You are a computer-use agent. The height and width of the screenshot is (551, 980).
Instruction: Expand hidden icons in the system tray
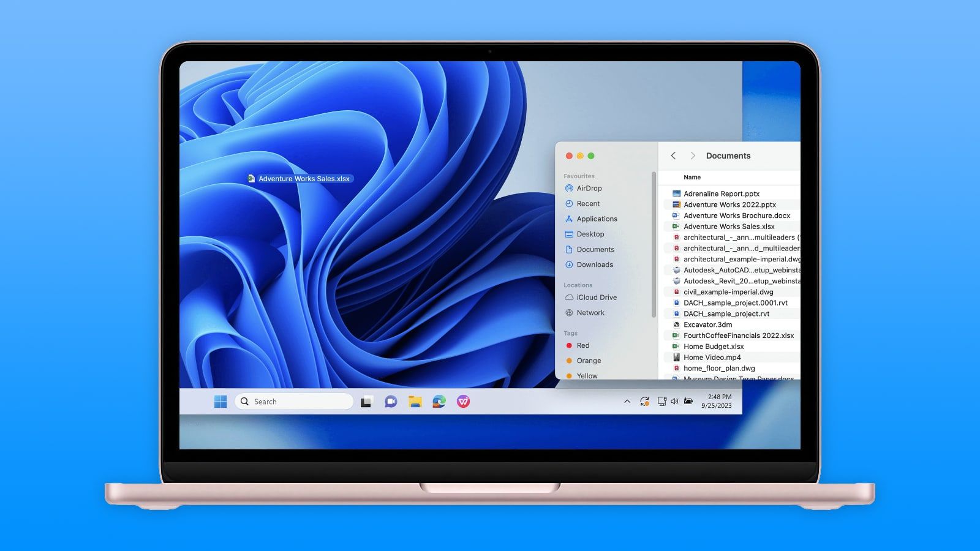click(627, 402)
